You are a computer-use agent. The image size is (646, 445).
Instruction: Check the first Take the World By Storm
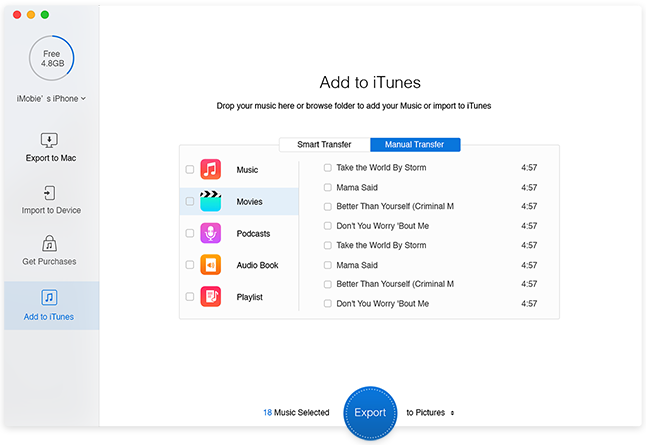pyautogui.click(x=328, y=168)
